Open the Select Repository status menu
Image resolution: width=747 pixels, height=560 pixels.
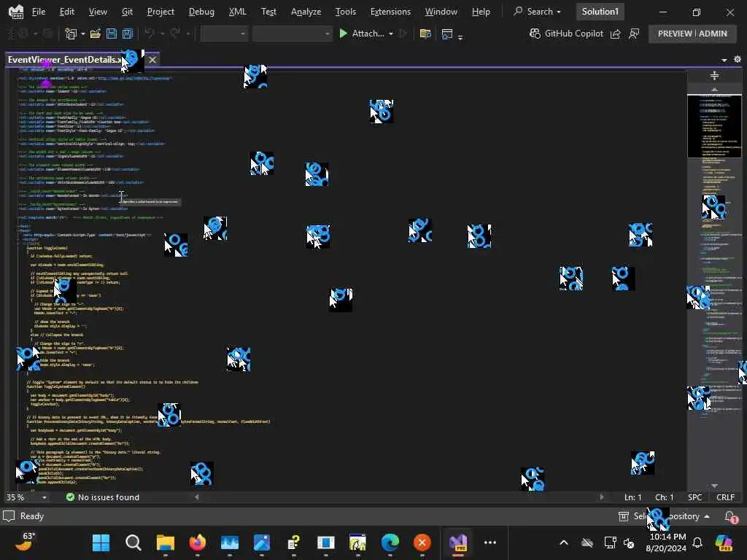point(664,516)
